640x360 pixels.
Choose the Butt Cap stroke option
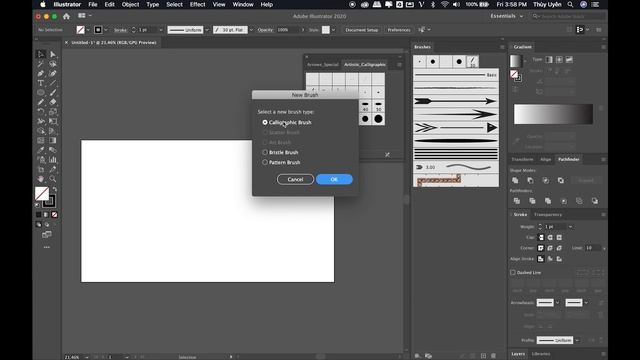click(x=541, y=237)
